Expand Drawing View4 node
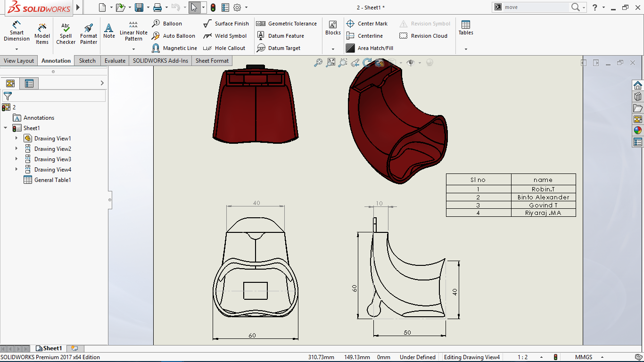The height and width of the screenshot is (362, 644). pyautogui.click(x=17, y=170)
